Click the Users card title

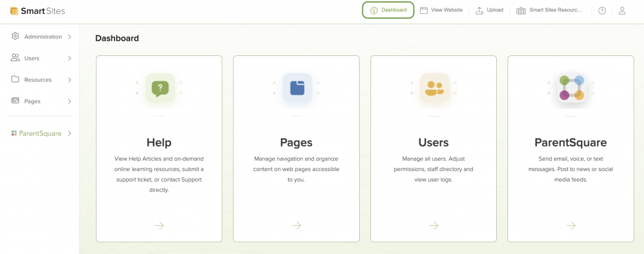(x=433, y=142)
